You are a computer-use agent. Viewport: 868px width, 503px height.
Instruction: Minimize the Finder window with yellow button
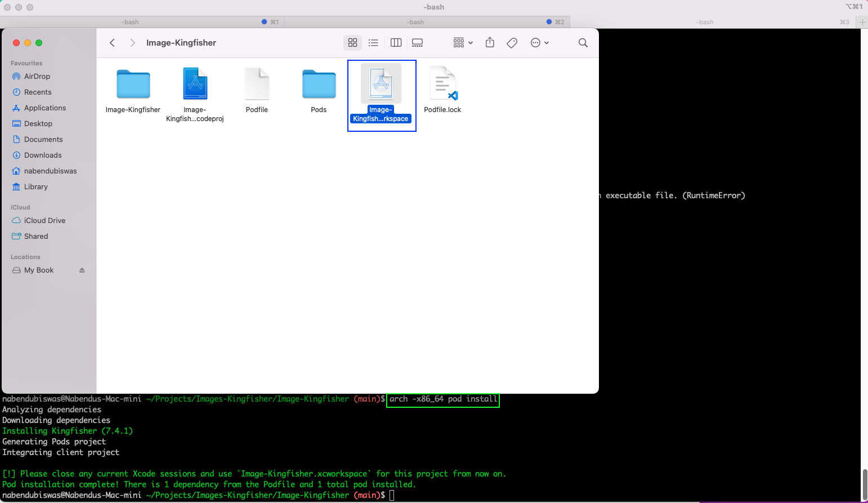[x=28, y=43]
